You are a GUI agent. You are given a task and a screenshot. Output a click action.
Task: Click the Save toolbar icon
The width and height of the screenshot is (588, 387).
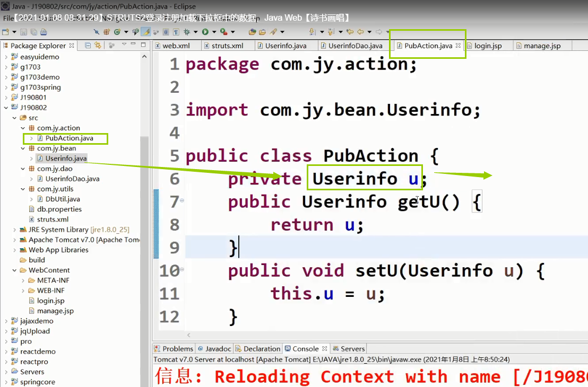24,32
